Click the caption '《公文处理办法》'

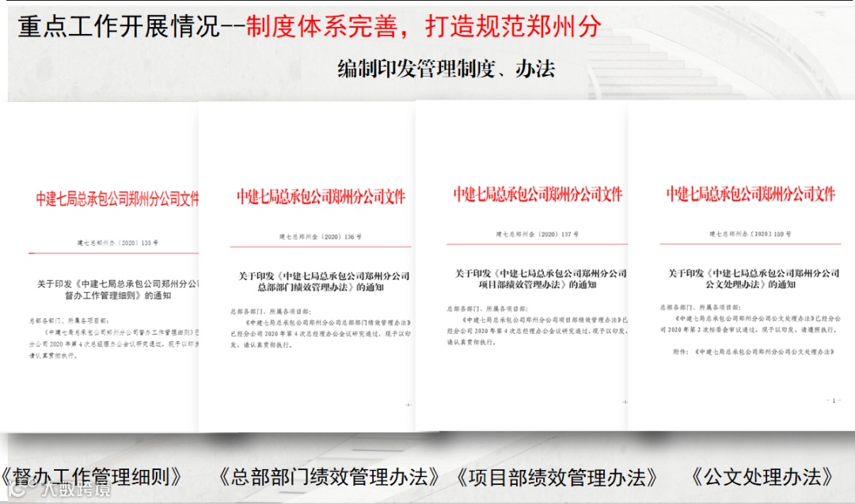(762, 477)
